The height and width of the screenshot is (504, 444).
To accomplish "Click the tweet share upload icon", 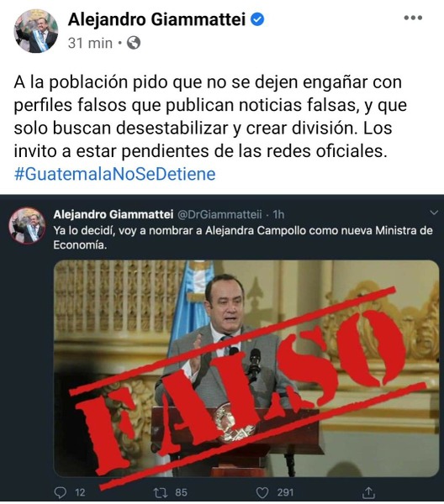I will click(368, 492).
